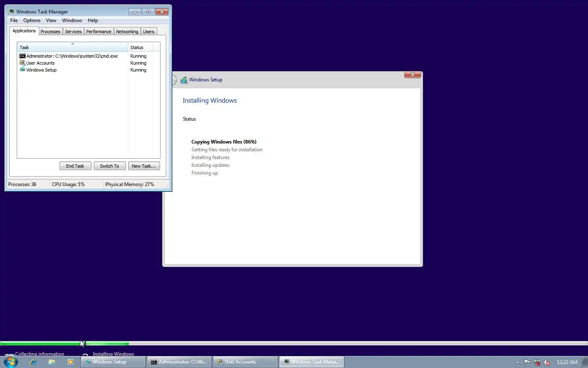Click the taskbar clock 12:22 AM
This screenshot has height=368, width=588.
pos(567,362)
